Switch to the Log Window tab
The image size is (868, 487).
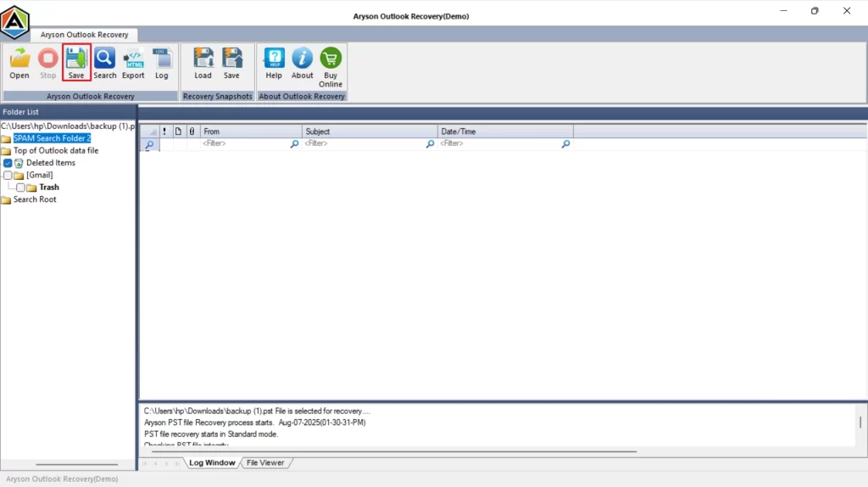pos(212,462)
